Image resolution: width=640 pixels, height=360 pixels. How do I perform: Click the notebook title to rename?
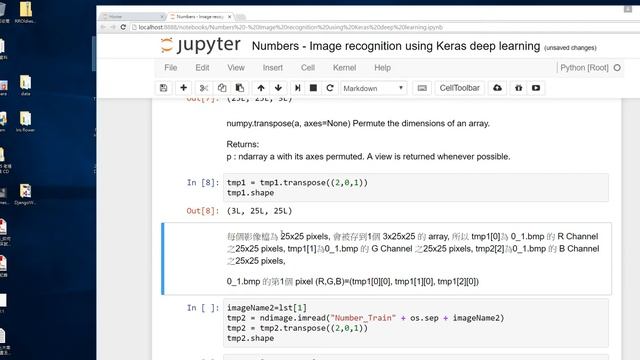(x=396, y=46)
